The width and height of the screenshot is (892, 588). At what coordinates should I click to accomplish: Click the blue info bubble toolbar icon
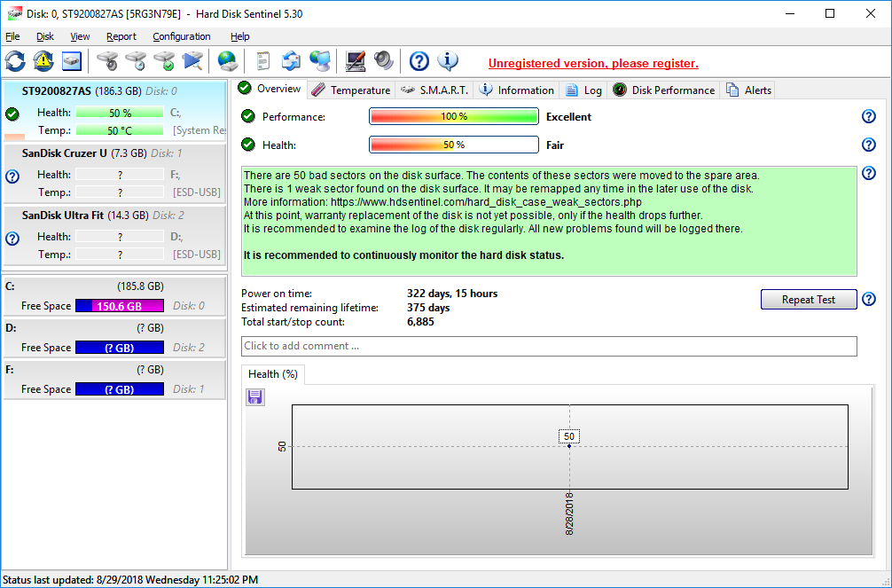pyautogui.click(x=449, y=61)
